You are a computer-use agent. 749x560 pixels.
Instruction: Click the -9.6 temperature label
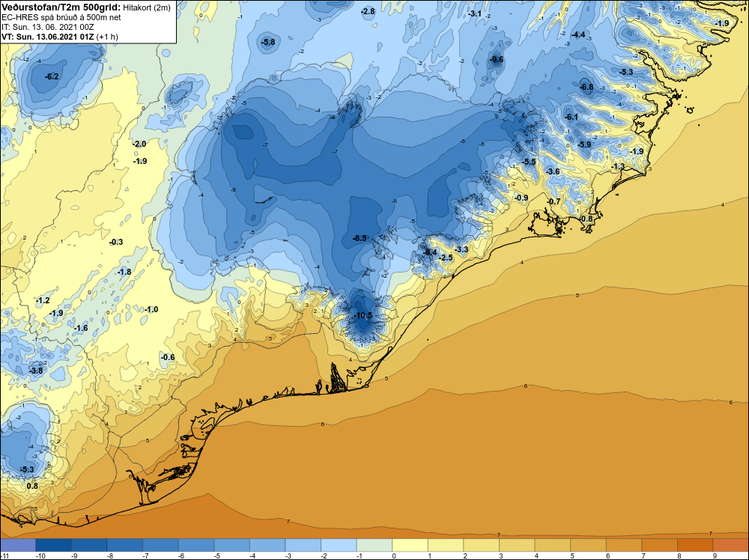pos(497,59)
